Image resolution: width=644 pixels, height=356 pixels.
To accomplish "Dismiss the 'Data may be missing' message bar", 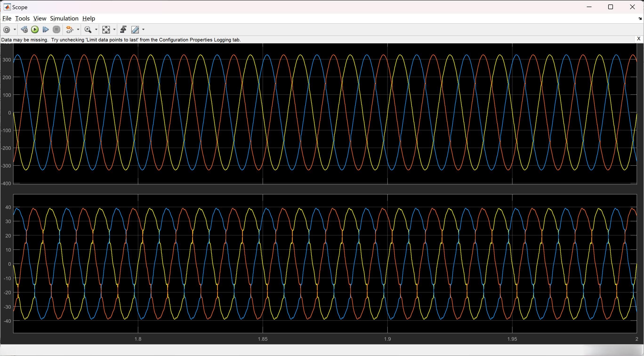I will (x=639, y=39).
